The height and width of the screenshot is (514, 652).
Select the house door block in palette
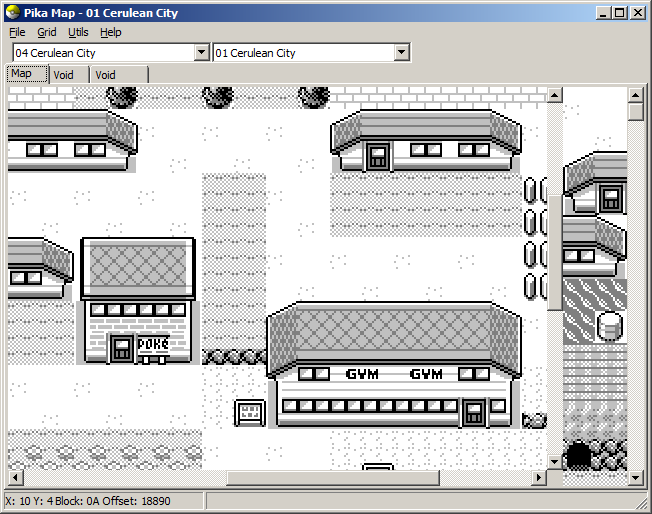click(611, 199)
